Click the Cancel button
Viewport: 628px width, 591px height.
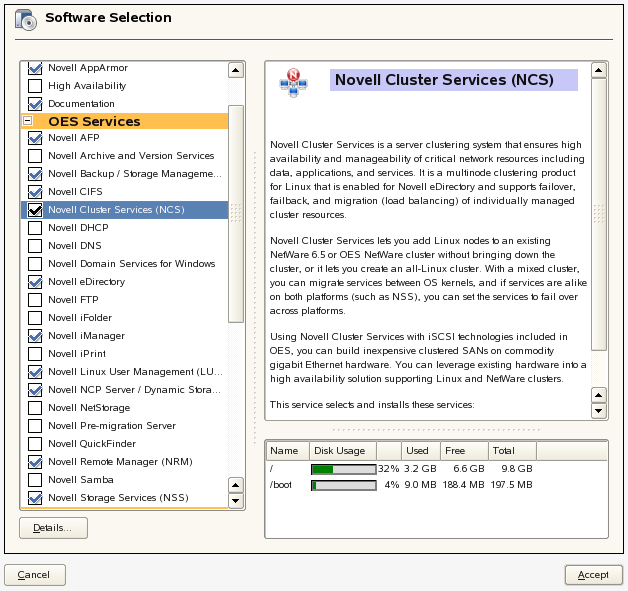pyautogui.click(x=35, y=575)
